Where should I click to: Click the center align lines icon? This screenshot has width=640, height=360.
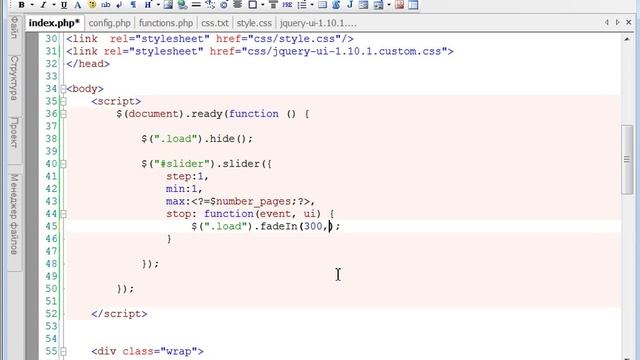[x=237, y=5]
